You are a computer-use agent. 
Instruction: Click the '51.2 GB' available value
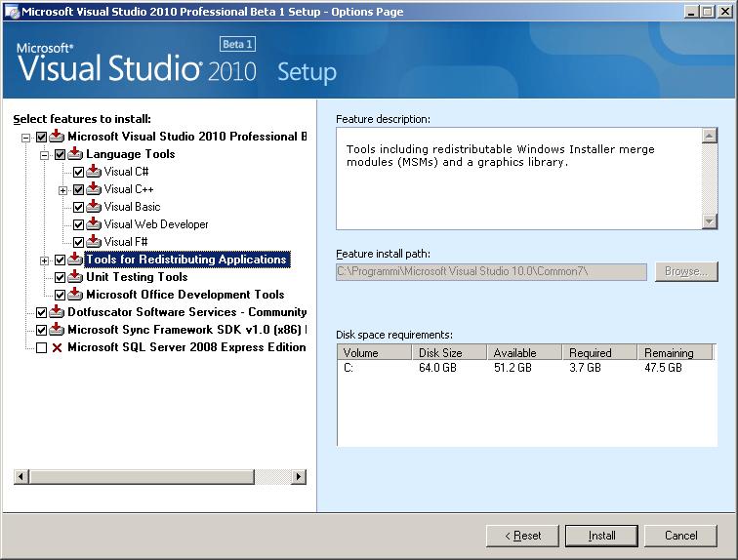[512, 368]
